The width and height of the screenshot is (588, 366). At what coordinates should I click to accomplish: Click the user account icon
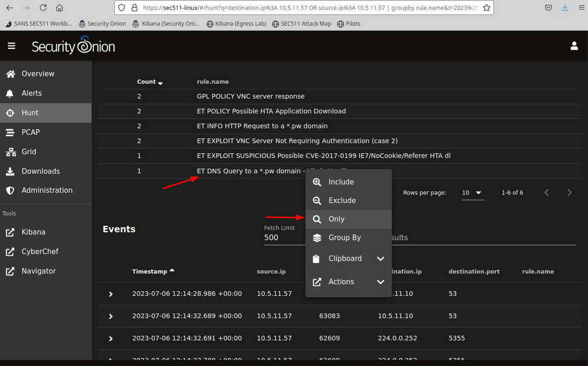(x=574, y=46)
